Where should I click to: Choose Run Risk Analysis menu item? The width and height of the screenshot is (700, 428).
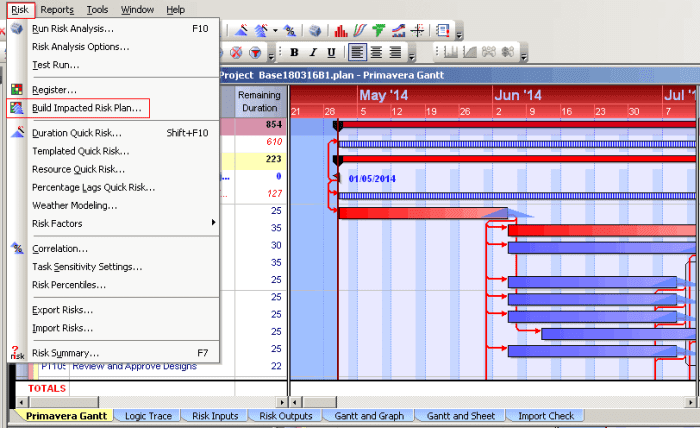click(x=113, y=29)
